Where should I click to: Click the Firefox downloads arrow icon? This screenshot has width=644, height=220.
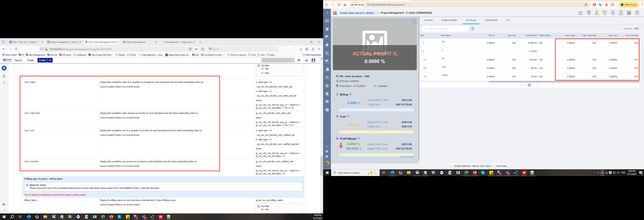[x=301, y=49]
